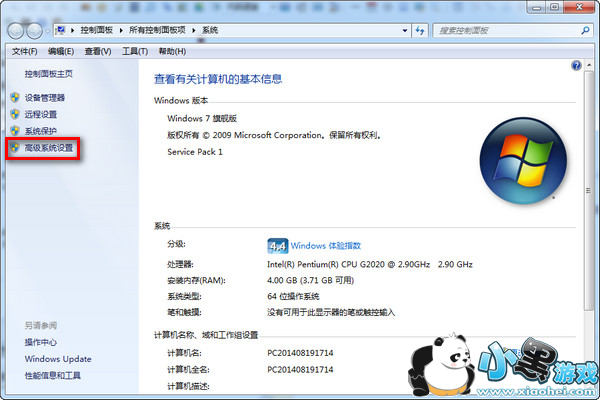The width and height of the screenshot is (600, 400).
Task: Click the refresh button beside address bar
Action: pos(420,31)
